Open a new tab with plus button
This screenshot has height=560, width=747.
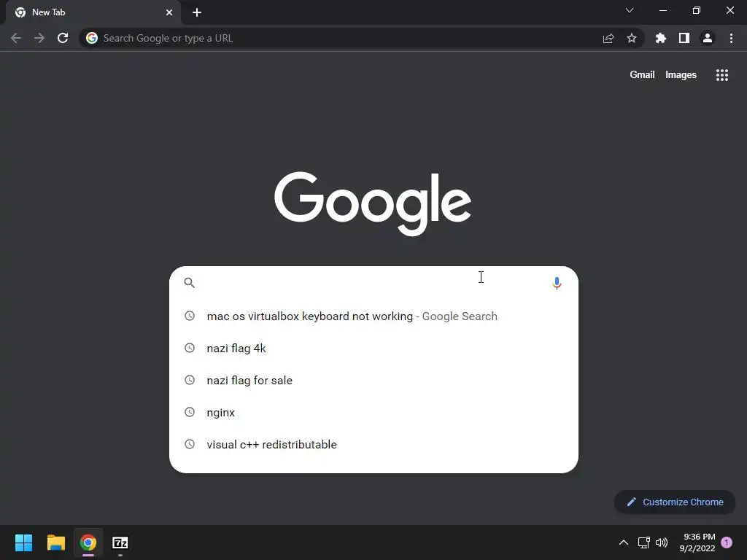197,12
